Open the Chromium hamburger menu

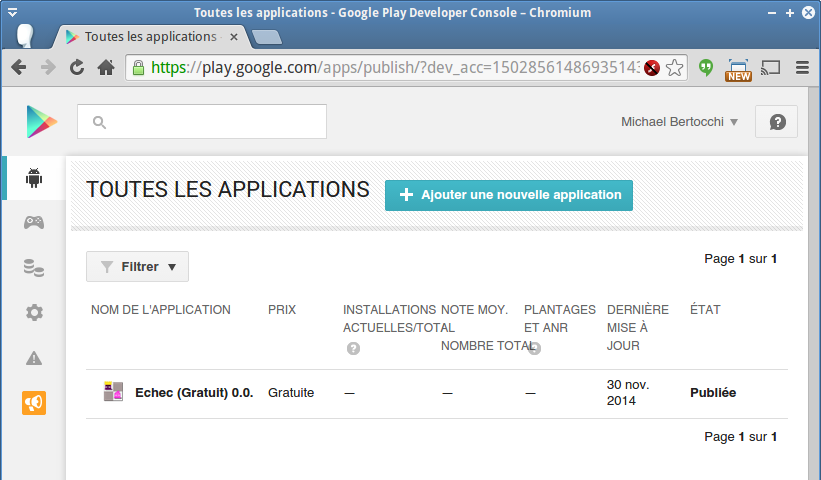pos(801,68)
